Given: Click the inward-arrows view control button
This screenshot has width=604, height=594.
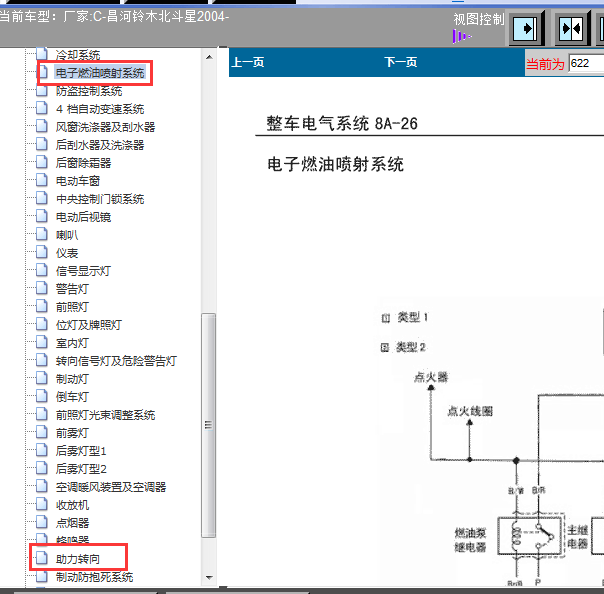Looking at the screenshot, I should pos(572,29).
